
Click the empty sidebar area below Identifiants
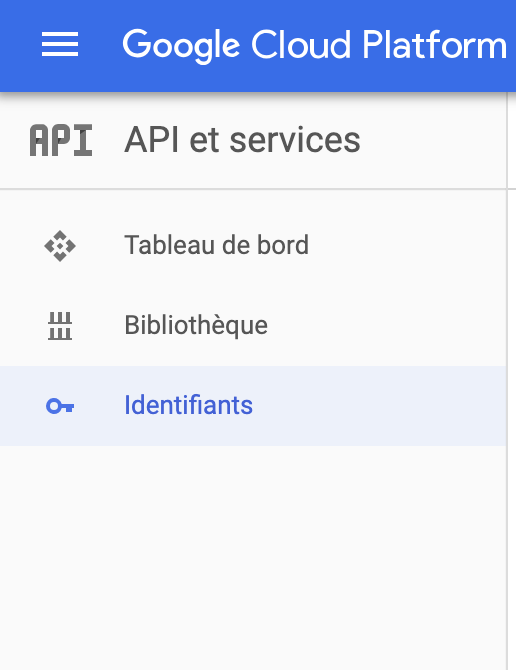pos(253,555)
